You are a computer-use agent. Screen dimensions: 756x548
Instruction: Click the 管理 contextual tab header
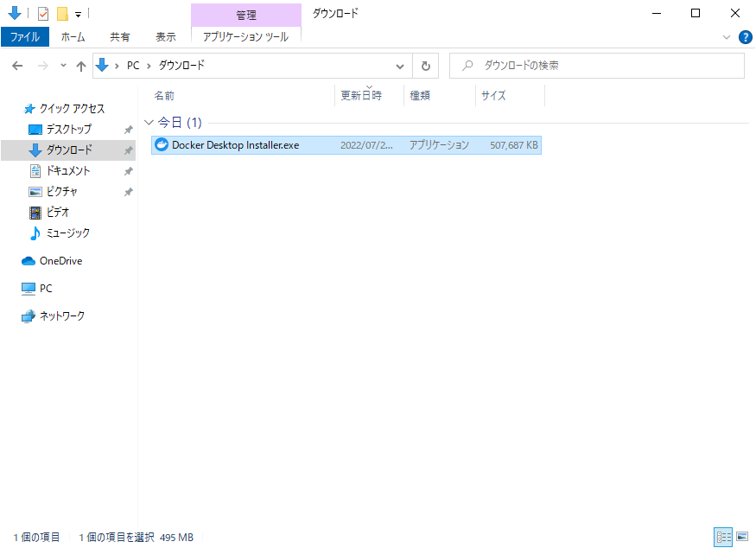pos(246,15)
